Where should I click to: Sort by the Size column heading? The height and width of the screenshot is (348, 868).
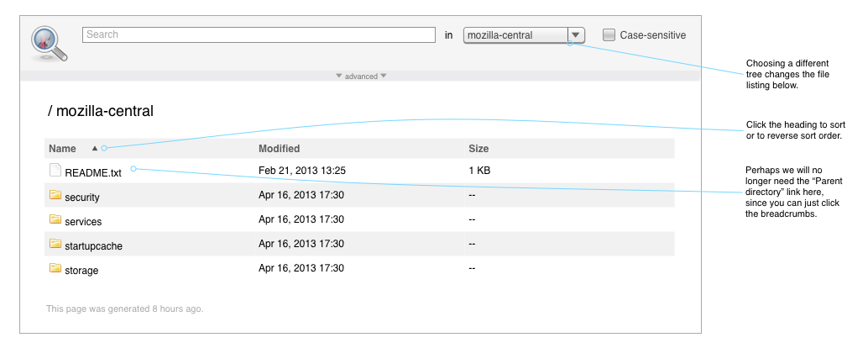478,149
